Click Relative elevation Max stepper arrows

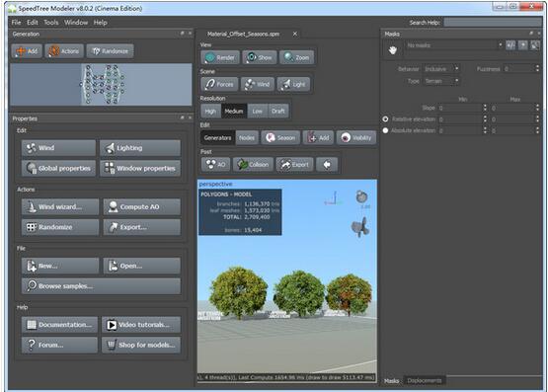[x=537, y=119]
